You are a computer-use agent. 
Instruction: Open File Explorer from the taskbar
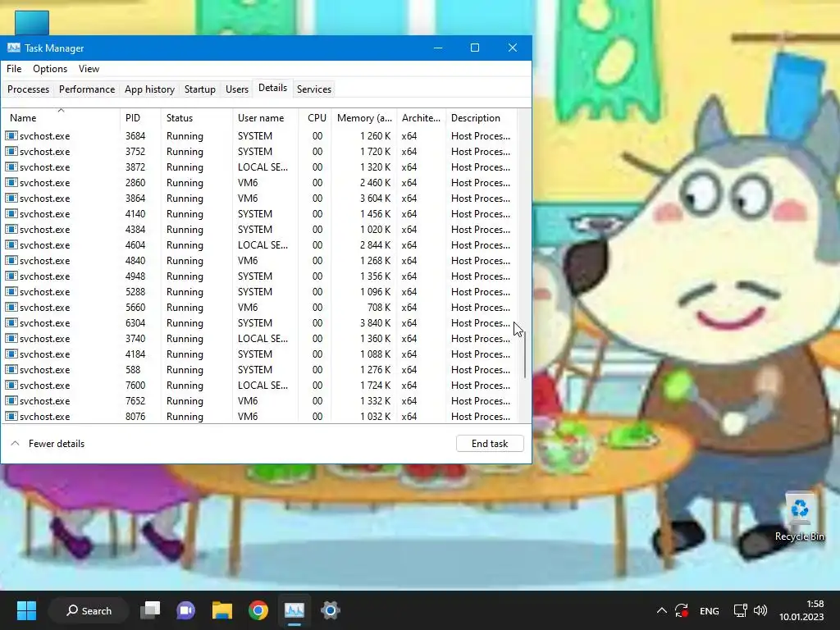pyautogui.click(x=221, y=610)
